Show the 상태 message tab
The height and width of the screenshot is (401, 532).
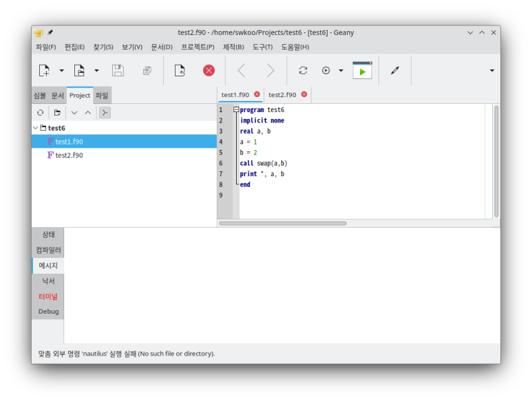click(48, 235)
